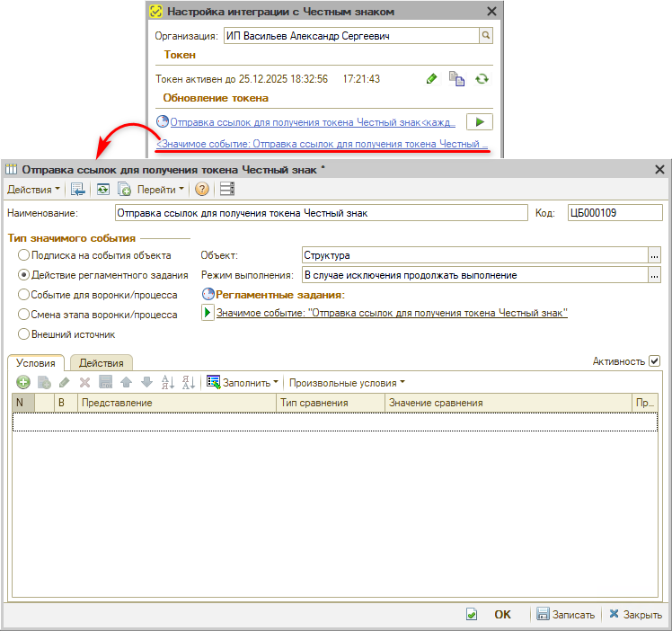
Task: Click into the Наименование input field
Action: coord(321,213)
